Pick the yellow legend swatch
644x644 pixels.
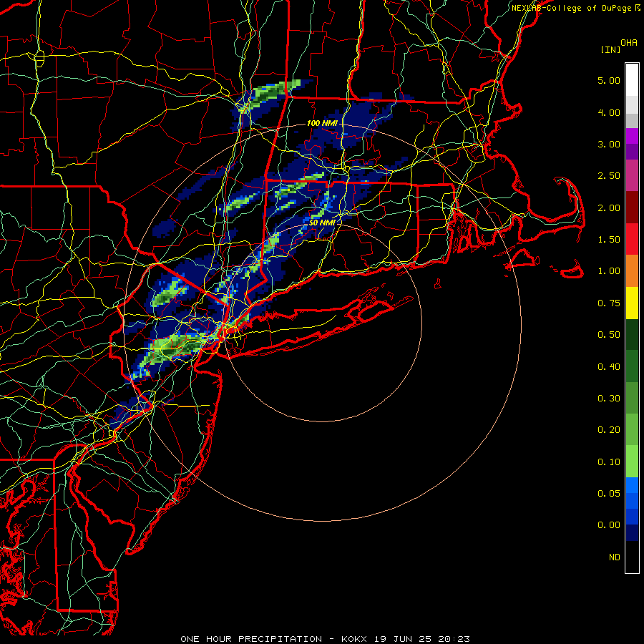coord(632,303)
